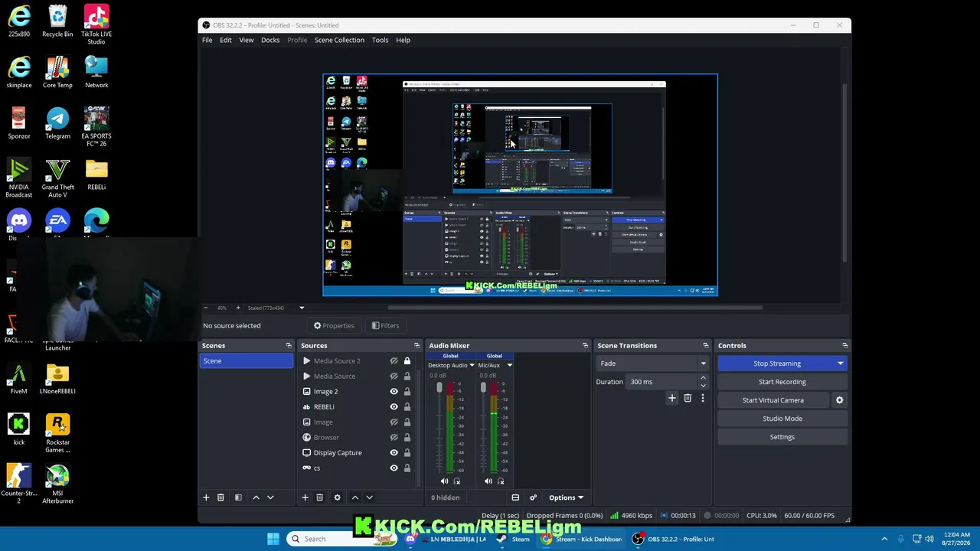Zoom in the preview with the plus icon
980x551 pixels.
(x=237, y=308)
